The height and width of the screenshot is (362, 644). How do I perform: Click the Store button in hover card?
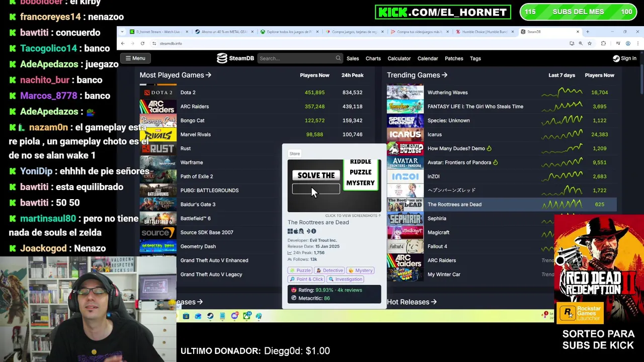[x=295, y=154]
